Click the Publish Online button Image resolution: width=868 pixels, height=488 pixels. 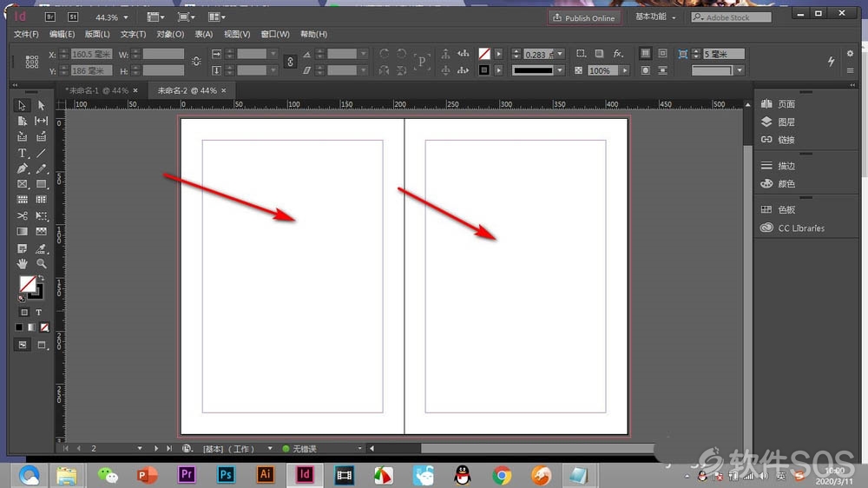584,17
